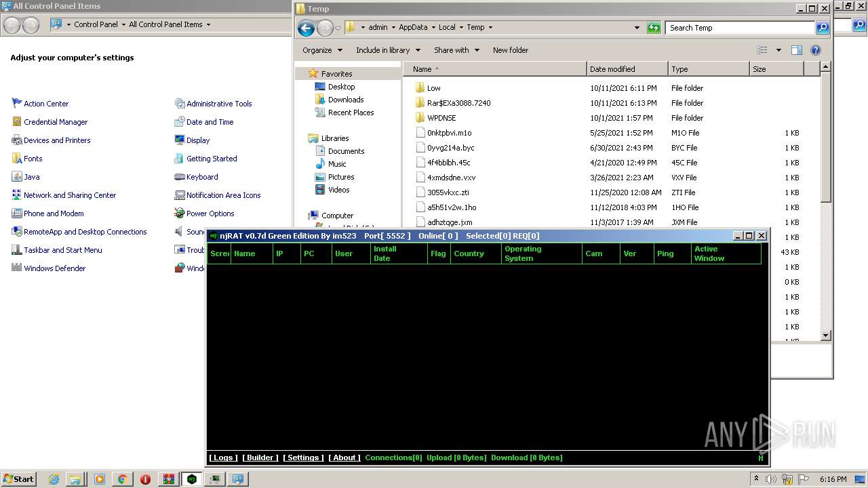This screenshot has height=488, width=868.
Task: Select the Low folder
Action: click(428, 88)
